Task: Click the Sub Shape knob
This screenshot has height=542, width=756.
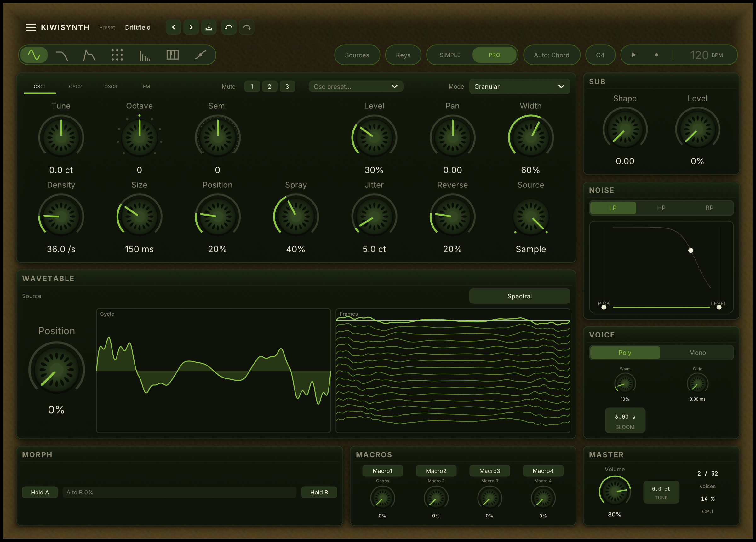Action: 625,130
